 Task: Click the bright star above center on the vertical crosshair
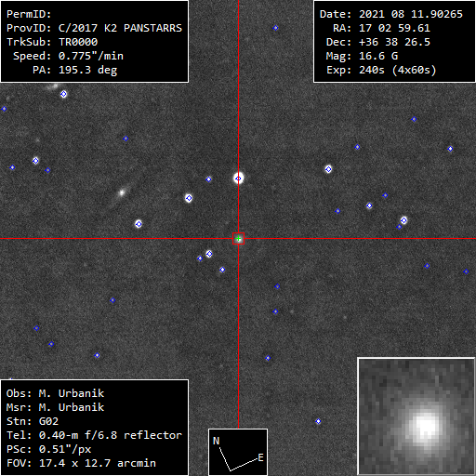238,178
